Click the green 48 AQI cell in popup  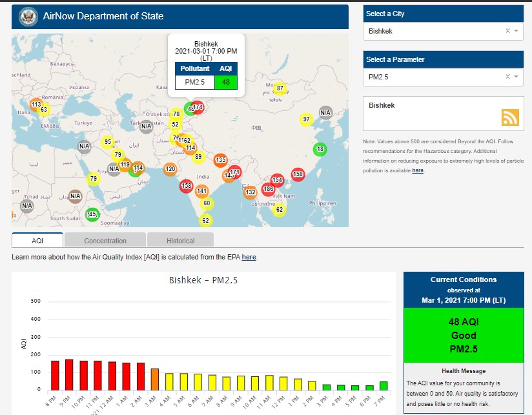(226, 82)
